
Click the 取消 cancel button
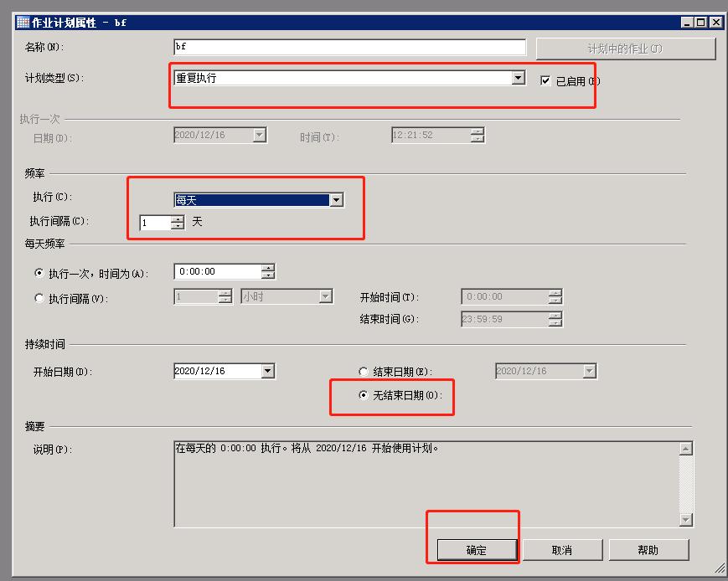pos(562,549)
